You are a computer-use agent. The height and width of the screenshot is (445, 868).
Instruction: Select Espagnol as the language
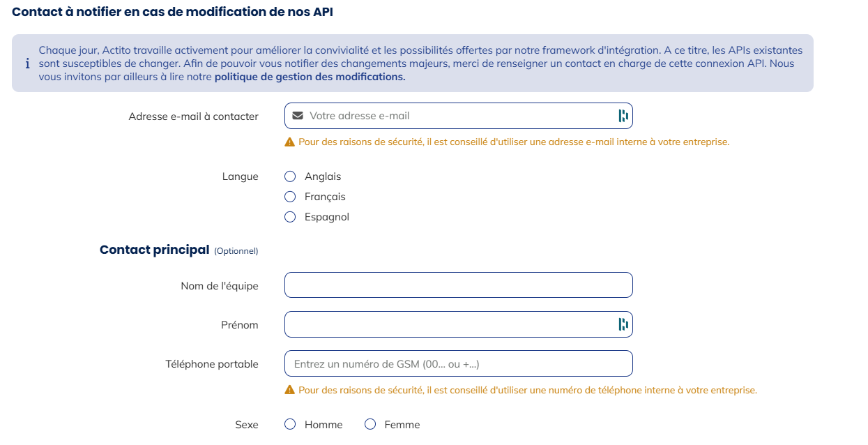point(290,217)
